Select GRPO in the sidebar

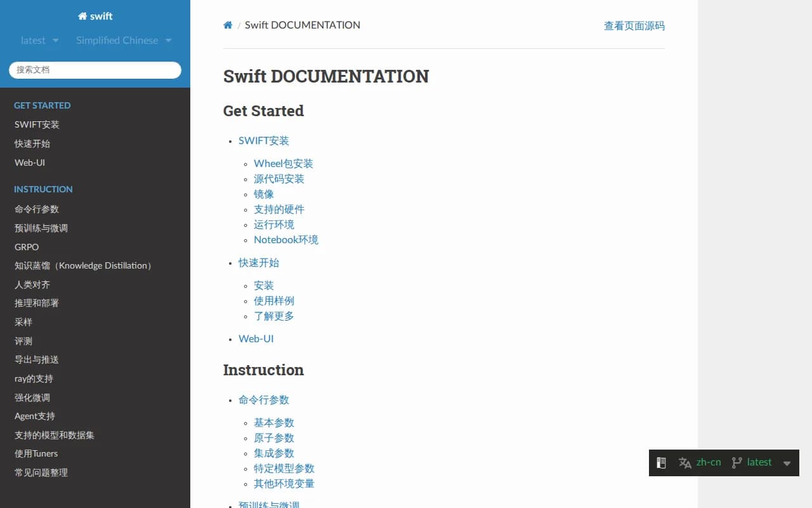pos(27,247)
